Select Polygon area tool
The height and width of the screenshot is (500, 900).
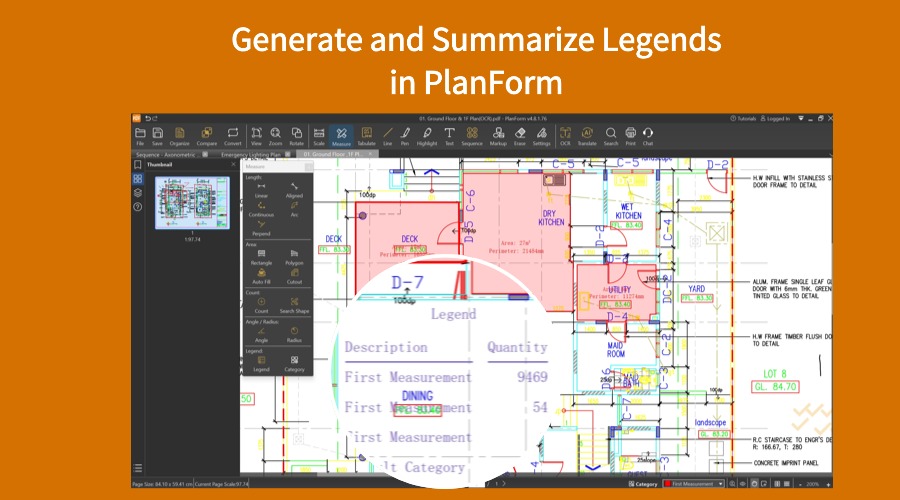(x=294, y=257)
